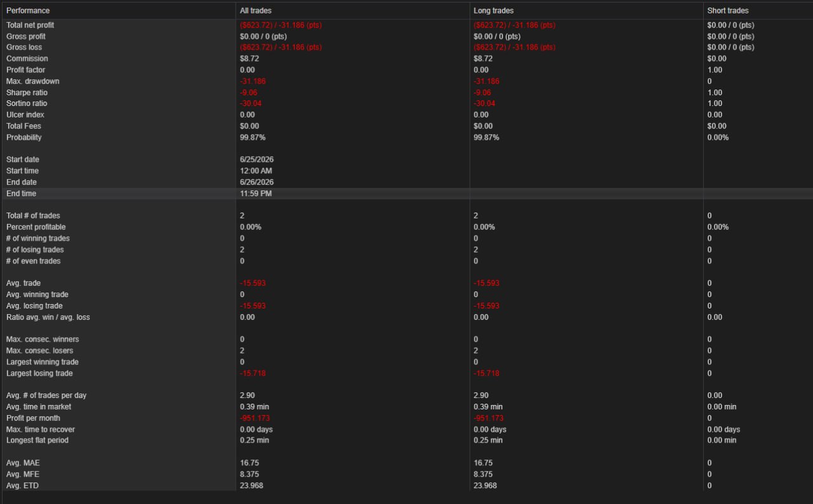Select the Gross profit row label
This screenshot has height=504, width=813.
click(x=25, y=37)
